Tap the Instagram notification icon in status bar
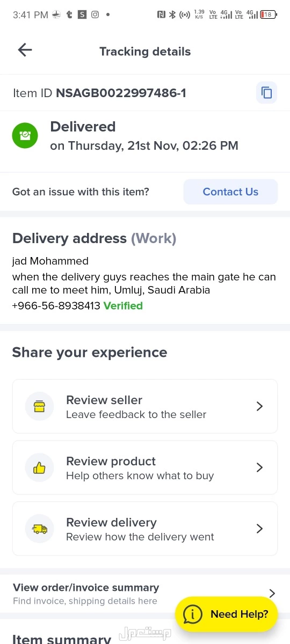290x644 pixels. 95,15
